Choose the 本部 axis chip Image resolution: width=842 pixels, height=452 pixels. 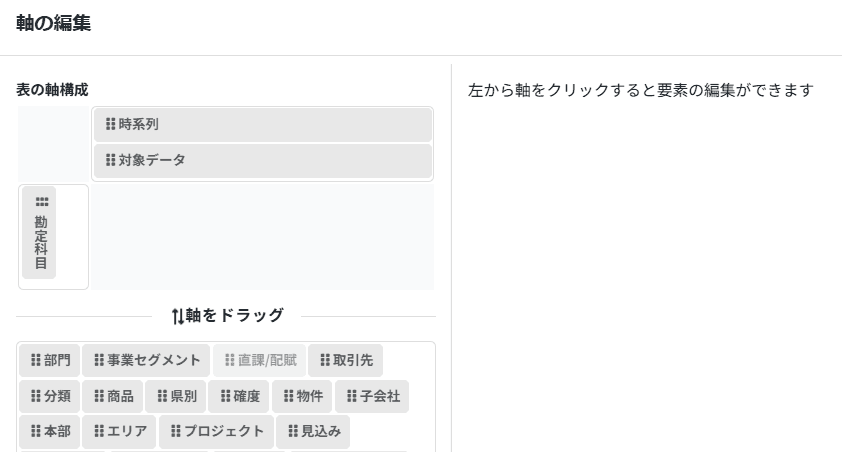(49, 431)
